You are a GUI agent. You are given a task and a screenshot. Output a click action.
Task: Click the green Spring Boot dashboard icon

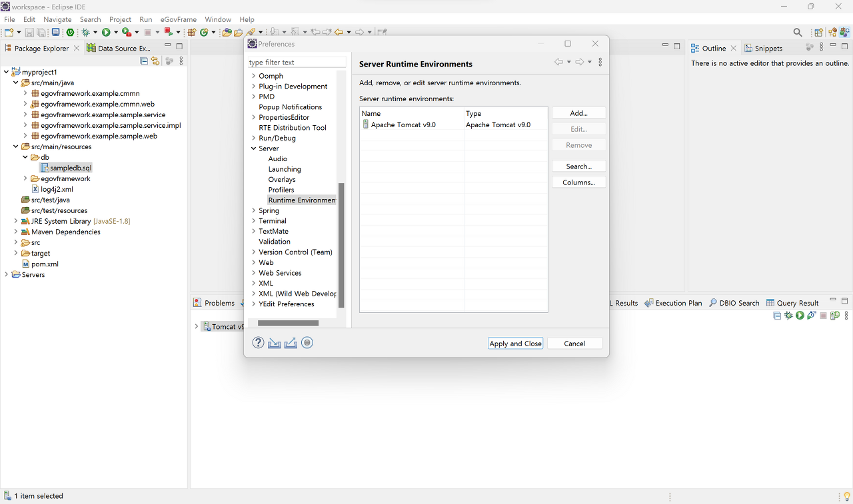70,32
